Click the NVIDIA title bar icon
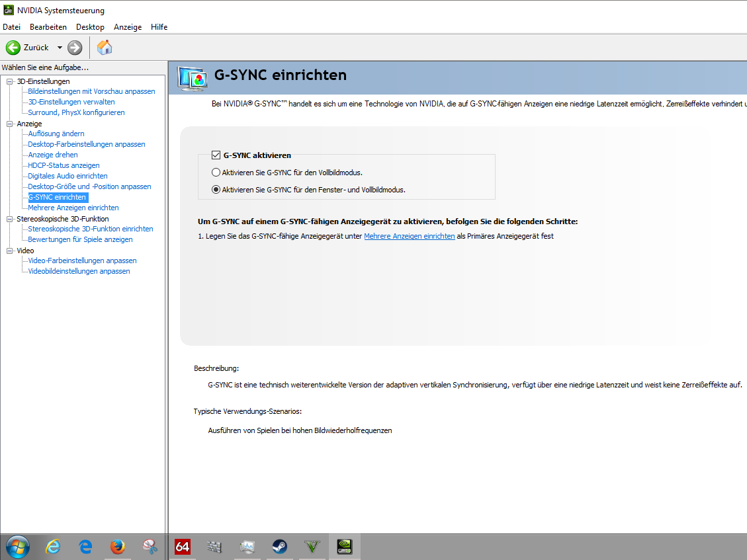Viewport: 747px width, 560px height. (9, 10)
